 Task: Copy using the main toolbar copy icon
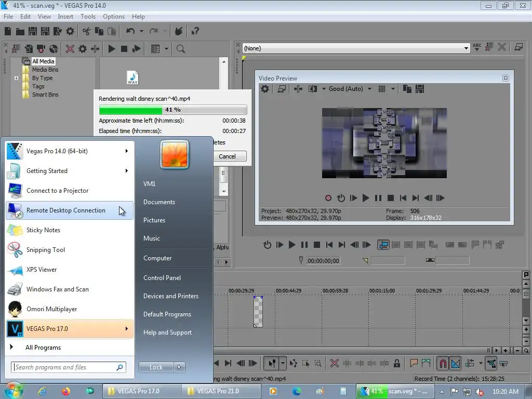(x=99, y=31)
